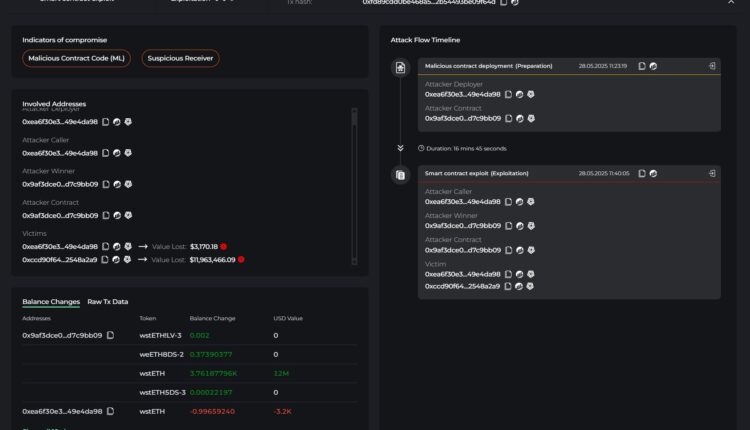This screenshot has width=750, height=430.
Task: Copy the transaction hash at top
Action: [505, 3]
